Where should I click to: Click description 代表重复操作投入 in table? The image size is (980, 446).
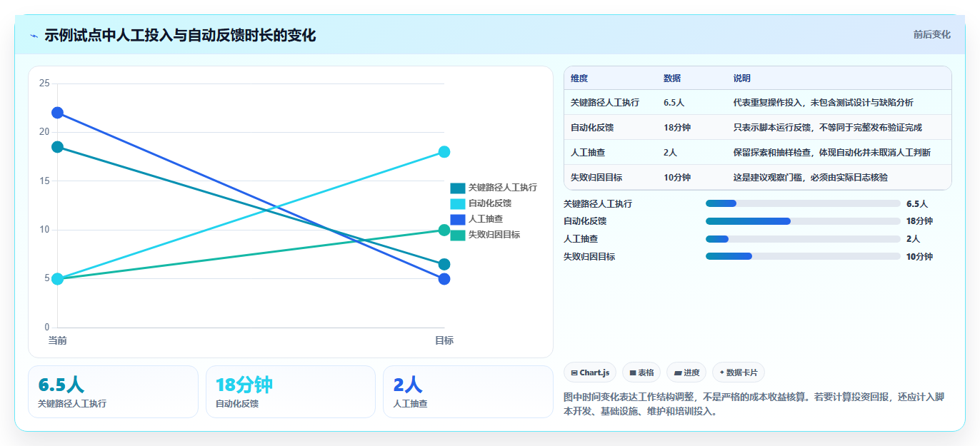coord(823,103)
